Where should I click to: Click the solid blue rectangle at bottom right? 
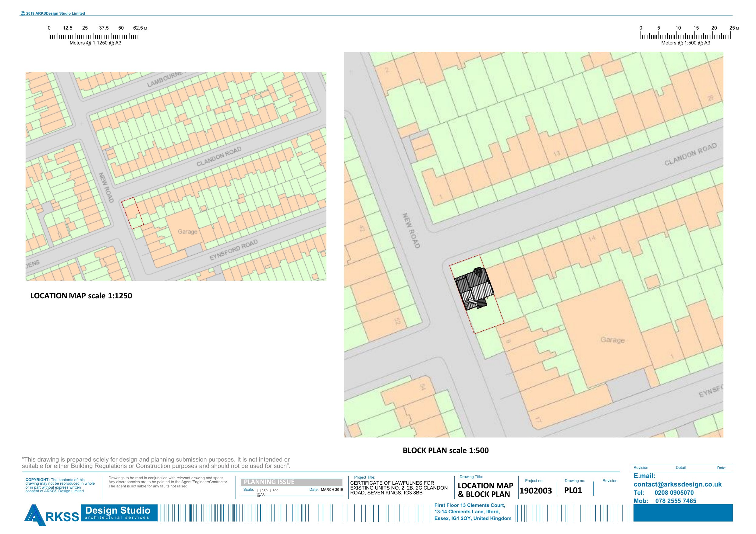683,513
